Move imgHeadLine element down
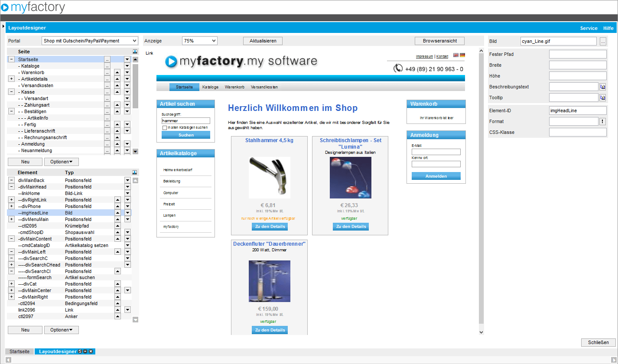 (x=127, y=213)
